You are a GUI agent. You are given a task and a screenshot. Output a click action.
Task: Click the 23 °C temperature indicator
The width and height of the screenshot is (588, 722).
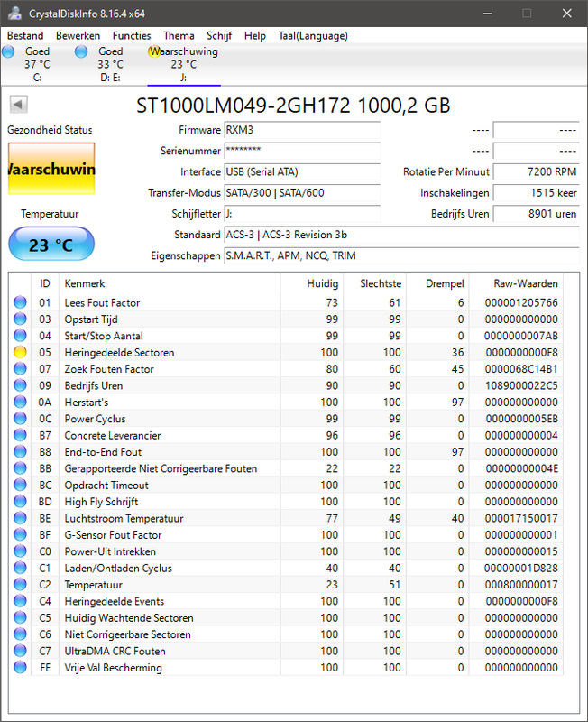click(51, 244)
